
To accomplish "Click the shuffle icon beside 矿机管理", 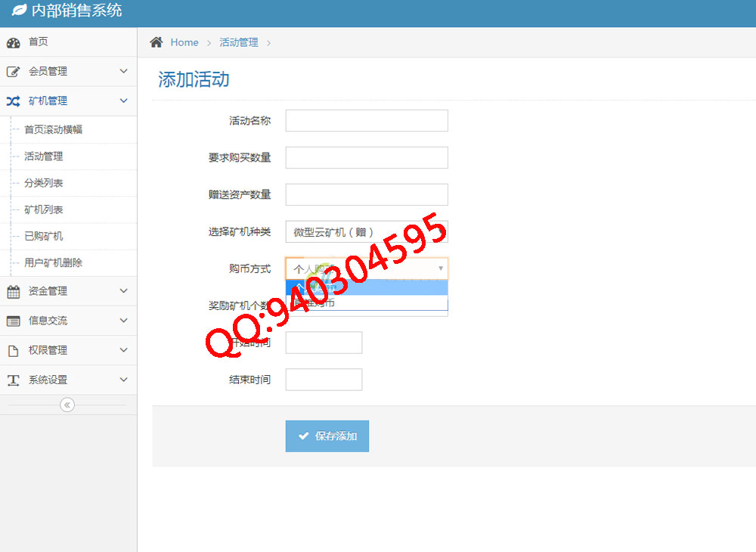I will coord(14,101).
